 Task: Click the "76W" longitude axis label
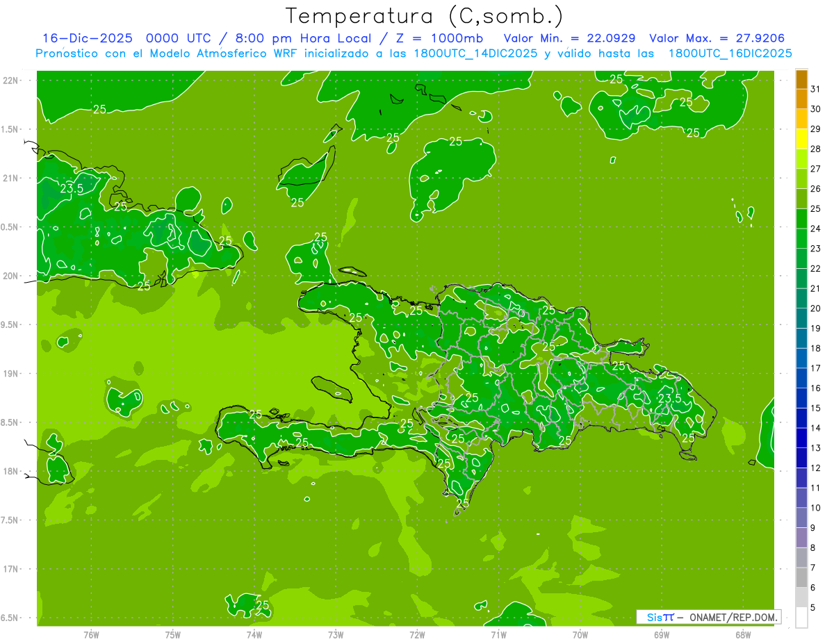point(91,635)
